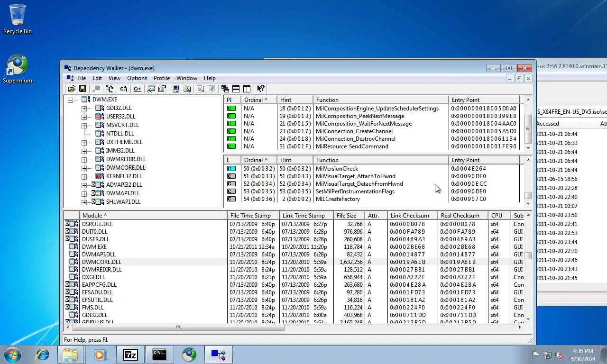The image size is (607, 364).
Task: Click the sort-arrow list toolbar icon
Action: (201, 89)
